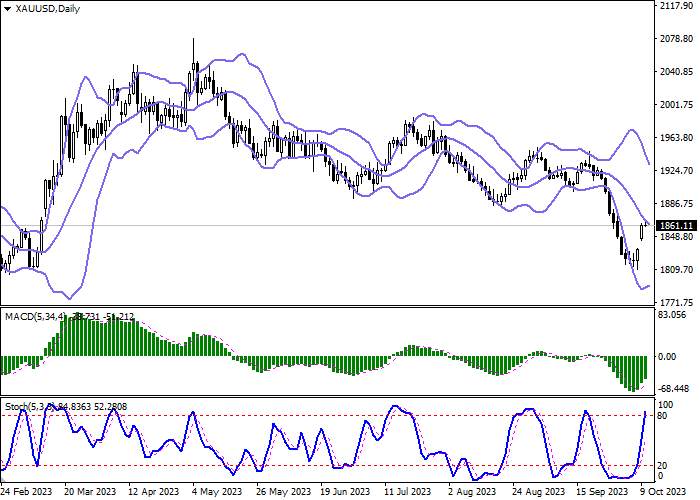This screenshot has height=500, width=700.
Task: Select the 2040.85 price axis label
Action: click(677, 72)
